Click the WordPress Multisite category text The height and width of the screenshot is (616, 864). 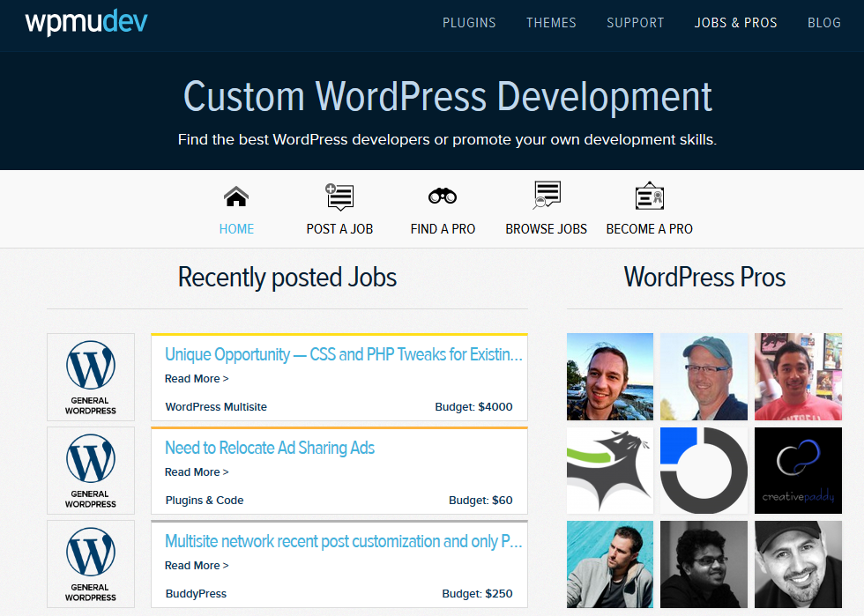coord(216,406)
